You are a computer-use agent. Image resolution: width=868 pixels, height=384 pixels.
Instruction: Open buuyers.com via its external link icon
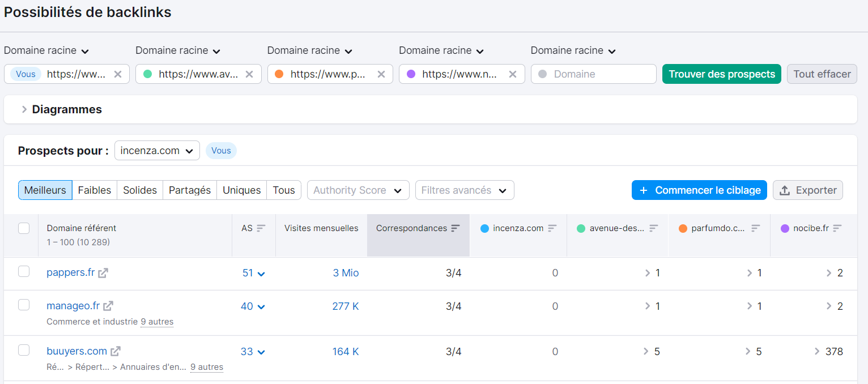[x=116, y=351]
